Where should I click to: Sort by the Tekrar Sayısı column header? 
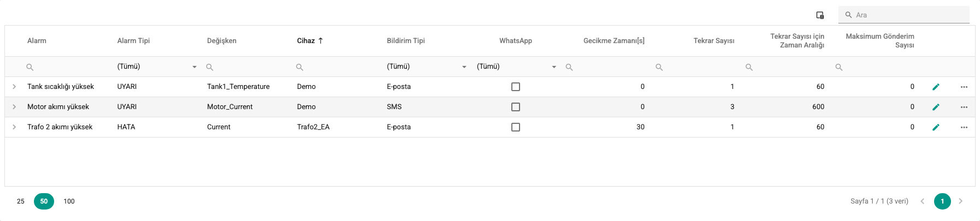(x=714, y=41)
